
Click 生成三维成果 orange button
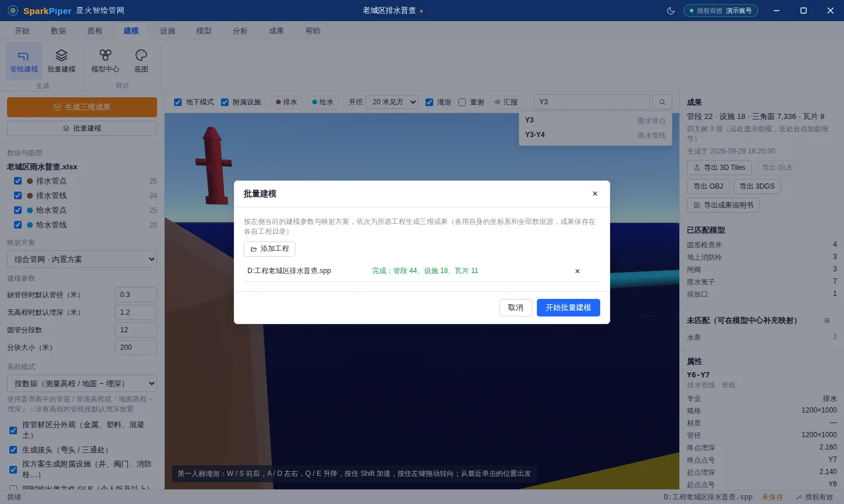tap(82, 107)
